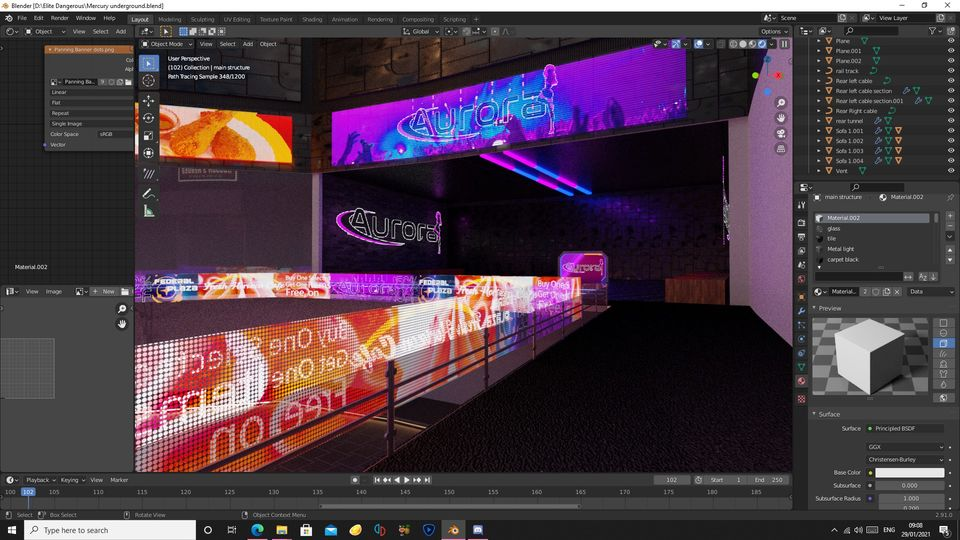Switch to wireframe viewport shading
Screen dimensions: 960x540
tap(733, 44)
